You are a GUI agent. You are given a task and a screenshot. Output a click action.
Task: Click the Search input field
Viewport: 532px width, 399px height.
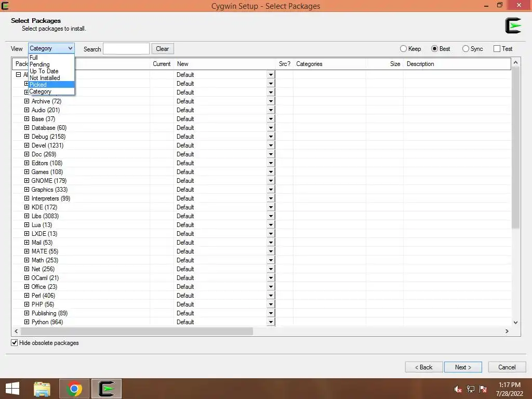coord(126,48)
